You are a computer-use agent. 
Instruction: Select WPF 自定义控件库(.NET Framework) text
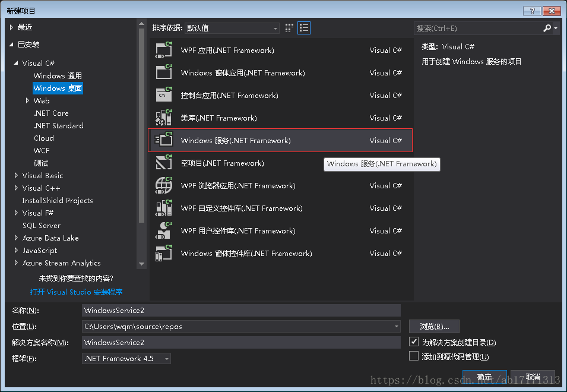[242, 208]
